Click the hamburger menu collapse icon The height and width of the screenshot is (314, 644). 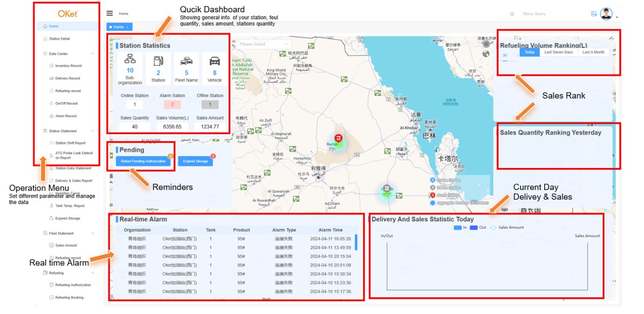click(109, 13)
